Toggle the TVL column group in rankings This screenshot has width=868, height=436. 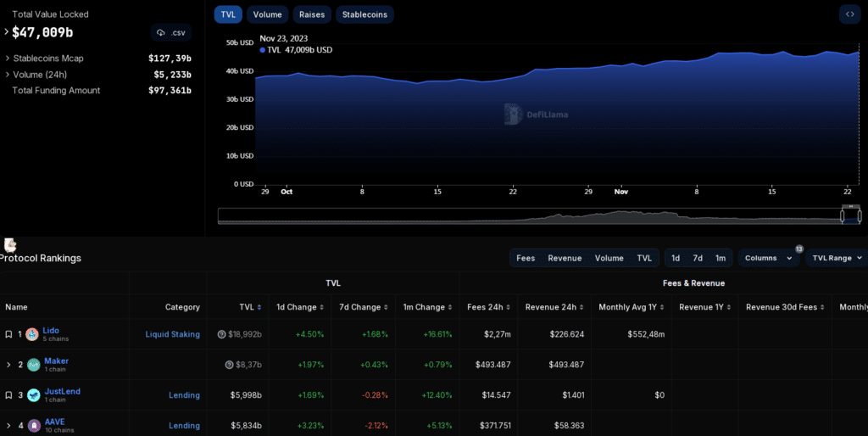pos(644,258)
